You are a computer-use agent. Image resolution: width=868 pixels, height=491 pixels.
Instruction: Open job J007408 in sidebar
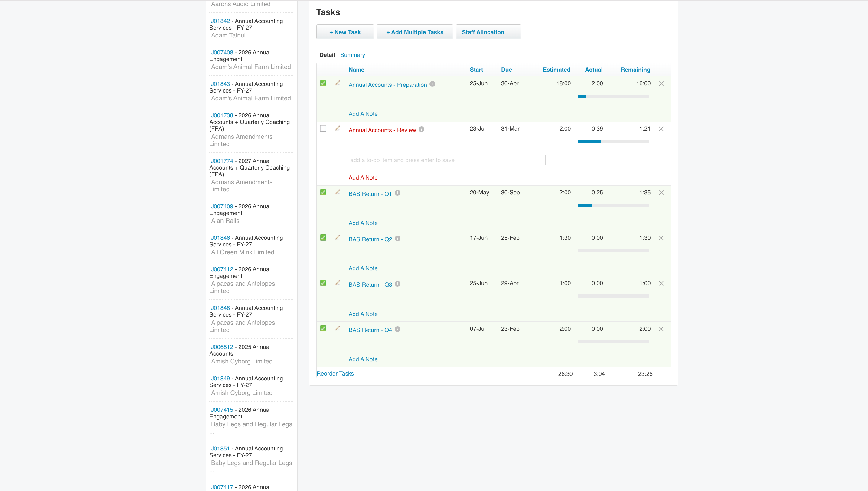click(222, 52)
